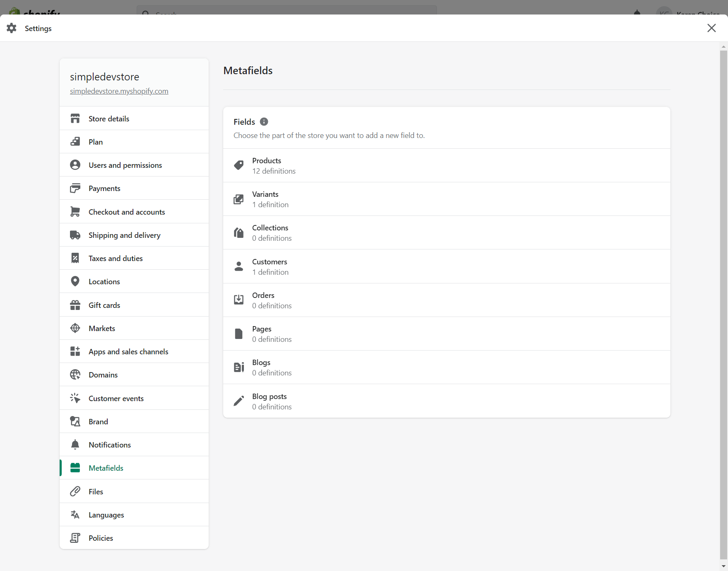Click the Checkout cart icon
The width and height of the screenshot is (728, 571).
tap(75, 212)
